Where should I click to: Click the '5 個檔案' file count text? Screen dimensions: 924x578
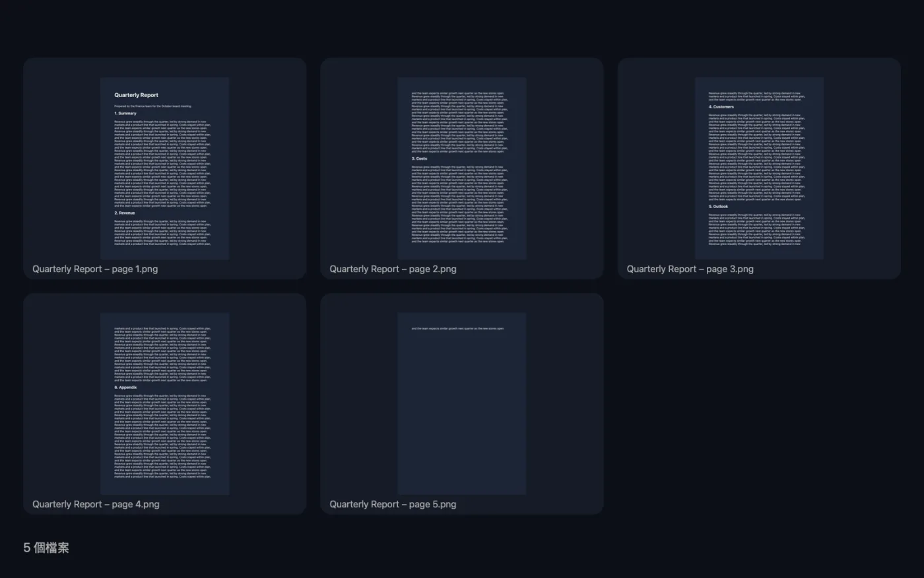(46, 548)
